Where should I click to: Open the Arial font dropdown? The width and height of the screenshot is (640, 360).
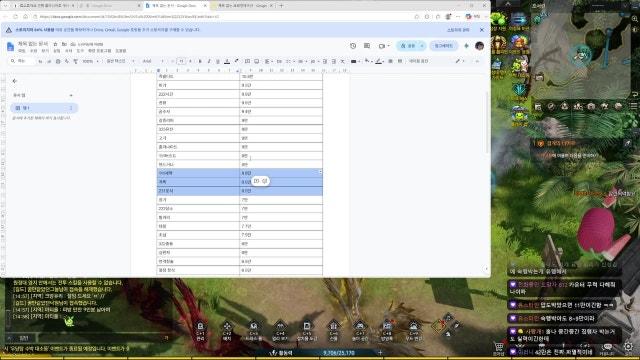tap(153, 61)
